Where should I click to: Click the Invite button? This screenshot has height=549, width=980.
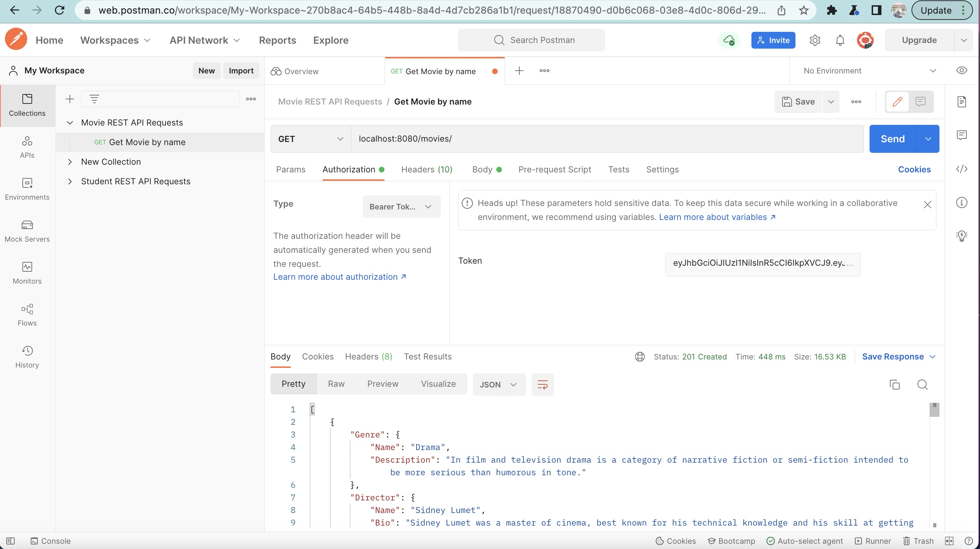pos(773,40)
